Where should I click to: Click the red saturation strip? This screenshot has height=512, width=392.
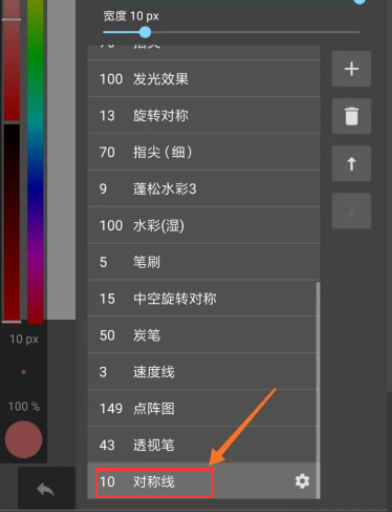(12, 60)
